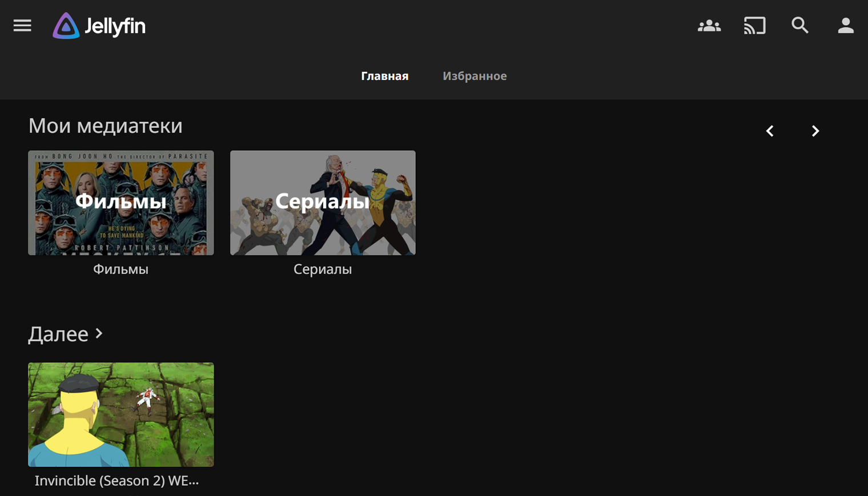Play the Invincible episode thumbnail
This screenshot has height=496, width=868.
click(x=121, y=414)
